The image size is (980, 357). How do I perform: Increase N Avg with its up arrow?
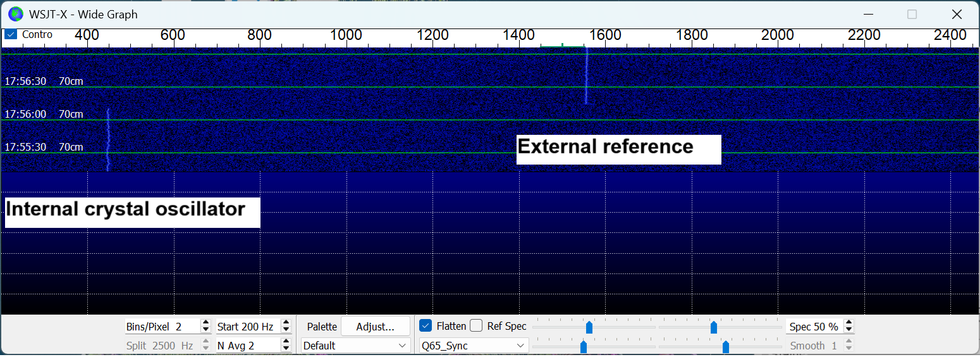(x=286, y=342)
